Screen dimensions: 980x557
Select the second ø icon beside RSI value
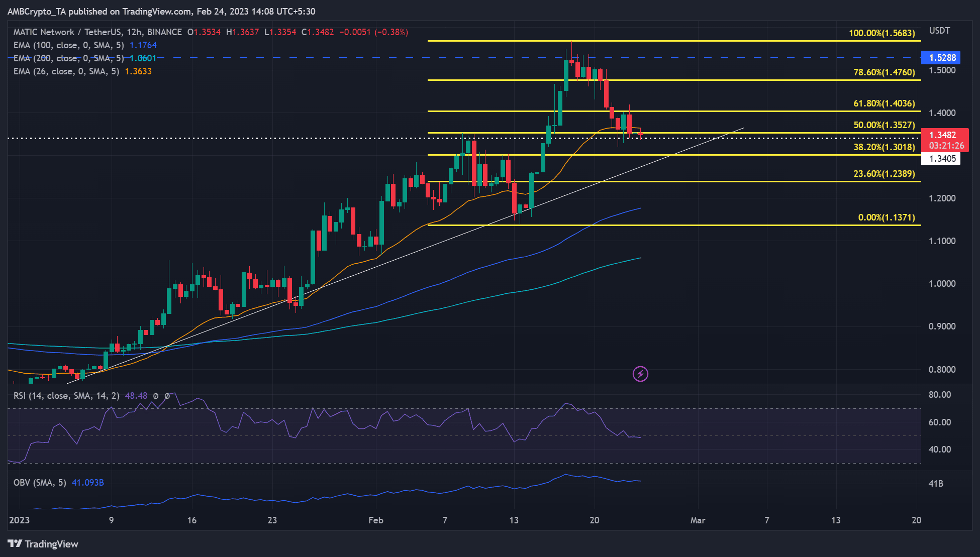click(168, 396)
